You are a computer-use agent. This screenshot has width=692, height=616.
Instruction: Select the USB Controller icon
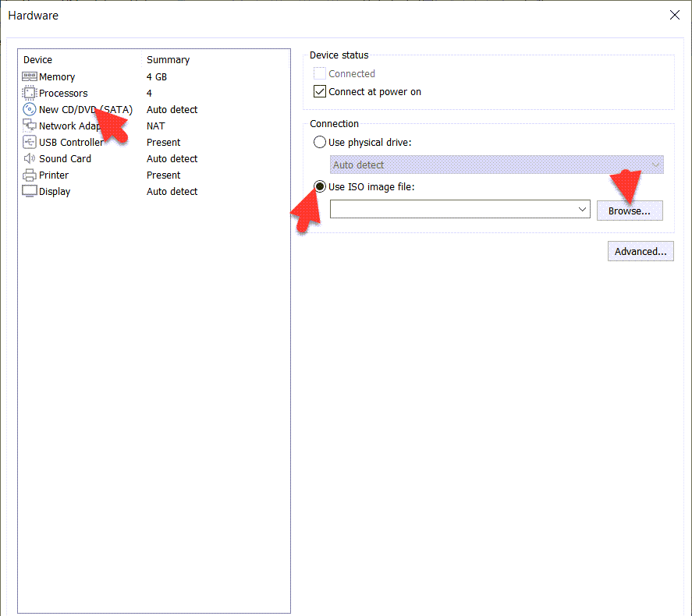[x=30, y=142]
